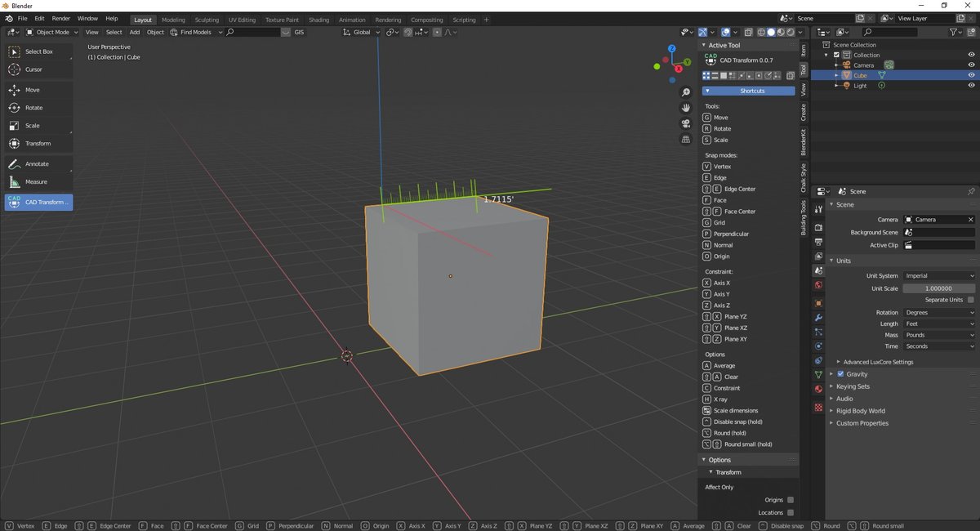Hide the Cube in the outliner
This screenshot has width=980, height=531.
click(x=971, y=75)
